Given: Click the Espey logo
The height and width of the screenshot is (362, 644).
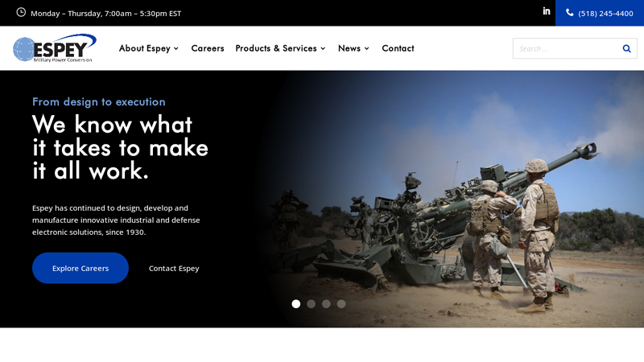Looking at the screenshot, I should coord(55,48).
